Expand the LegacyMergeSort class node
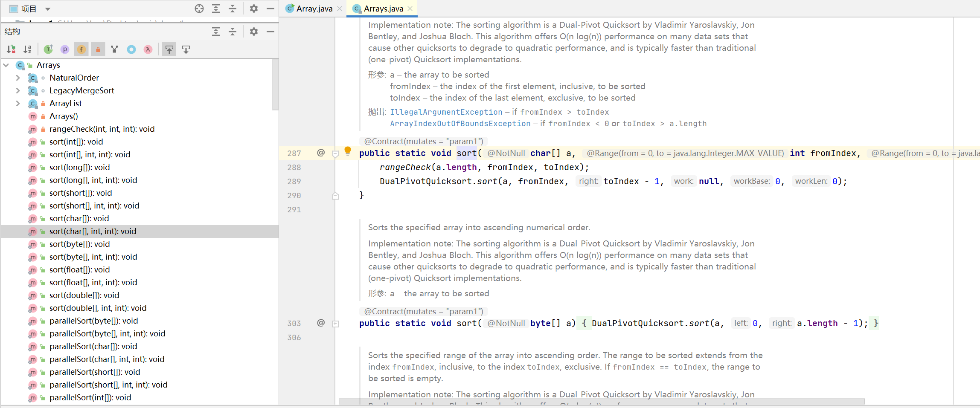This screenshot has width=980, height=408. click(x=18, y=91)
